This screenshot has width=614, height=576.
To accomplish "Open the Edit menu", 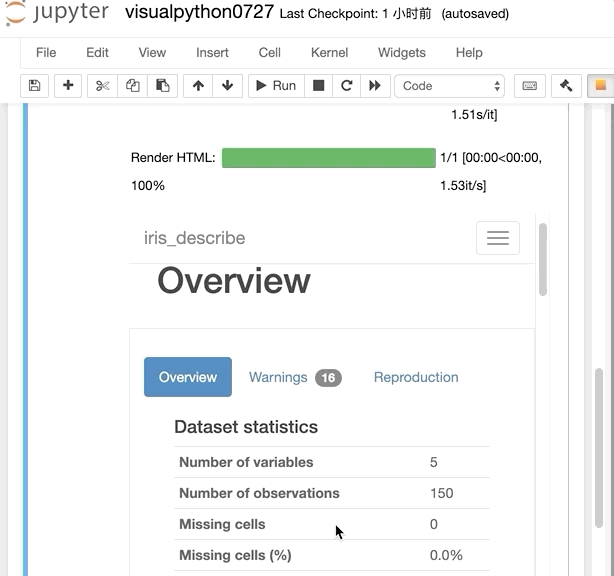I will [x=97, y=52].
